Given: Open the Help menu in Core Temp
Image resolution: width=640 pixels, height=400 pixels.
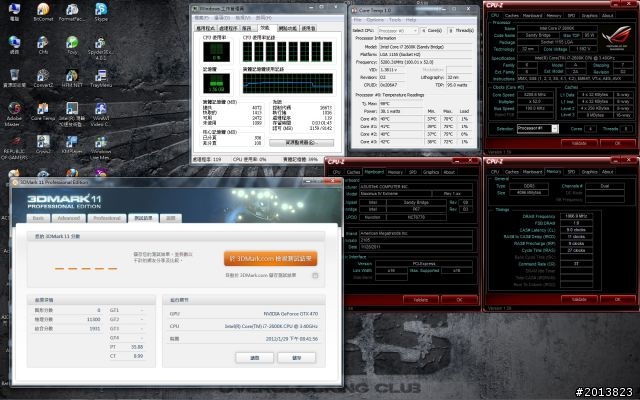Looking at the screenshot, I should 411,20.
